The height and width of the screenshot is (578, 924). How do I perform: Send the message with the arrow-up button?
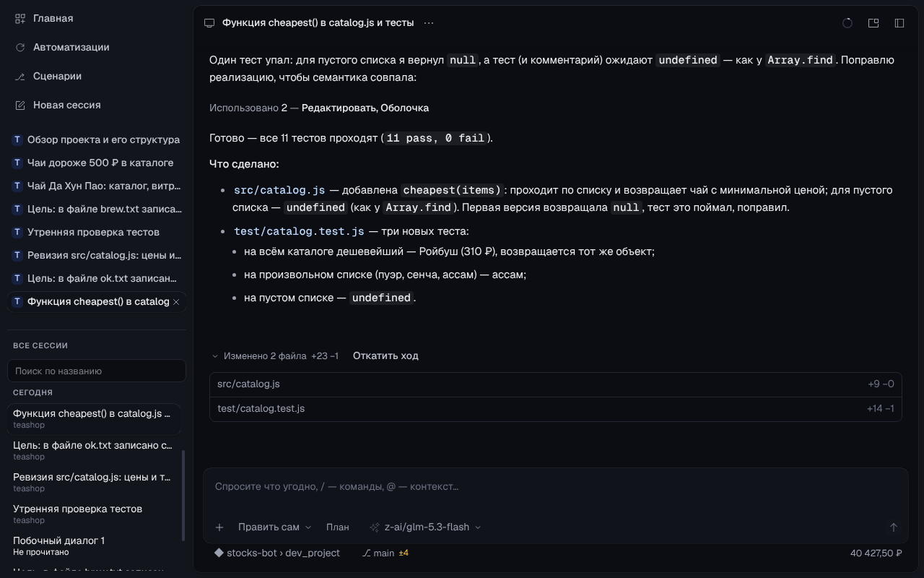893,527
